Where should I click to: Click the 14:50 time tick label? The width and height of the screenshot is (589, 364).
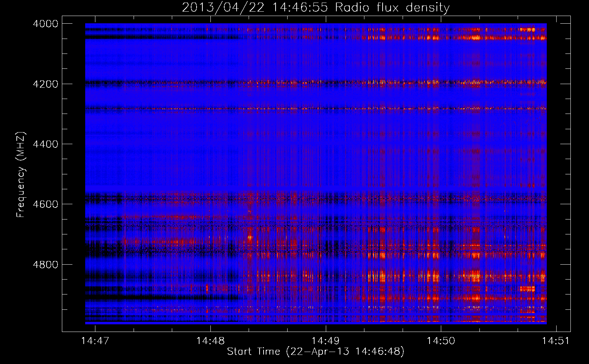[441, 341]
